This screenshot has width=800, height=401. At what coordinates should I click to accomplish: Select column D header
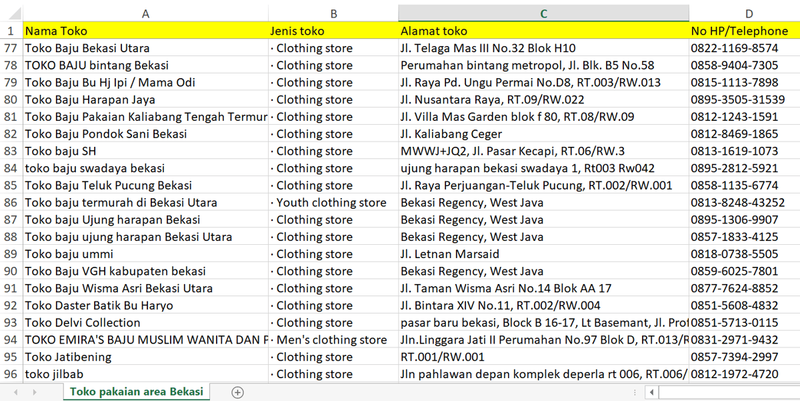744,14
